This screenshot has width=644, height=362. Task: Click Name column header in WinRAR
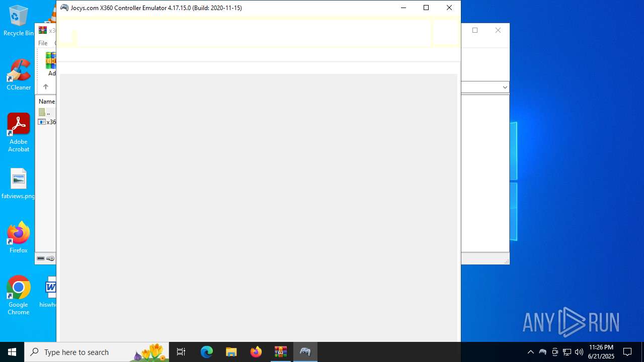47,102
